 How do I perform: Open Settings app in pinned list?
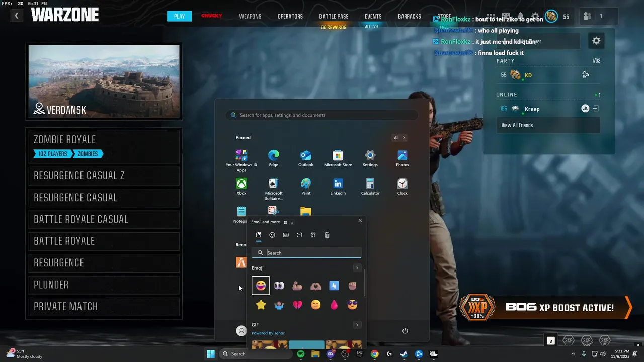click(x=370, y=158)
